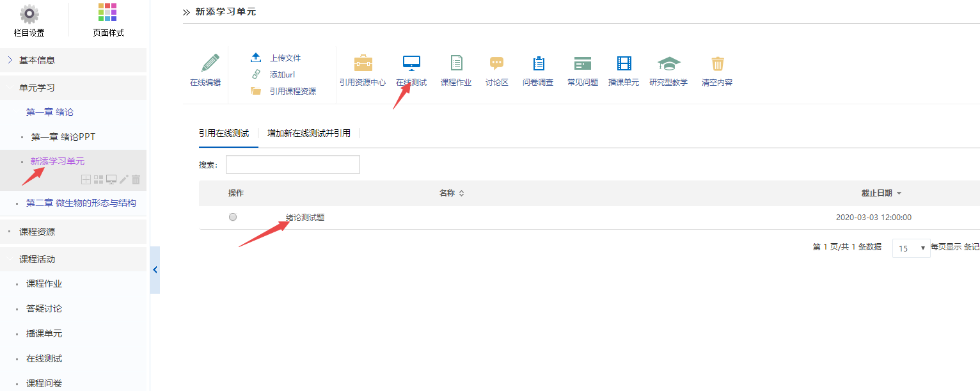Open 研究型教学 graduation cap icon

pyautogui.click(x=668, y=63)
